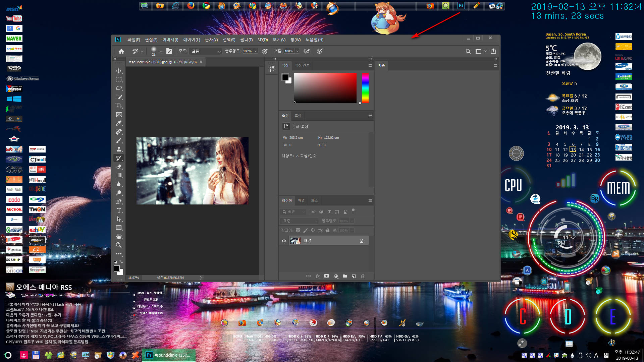Toggle lock transparent pixels
This screenshot has width=644, height=362.
point(298,230)
